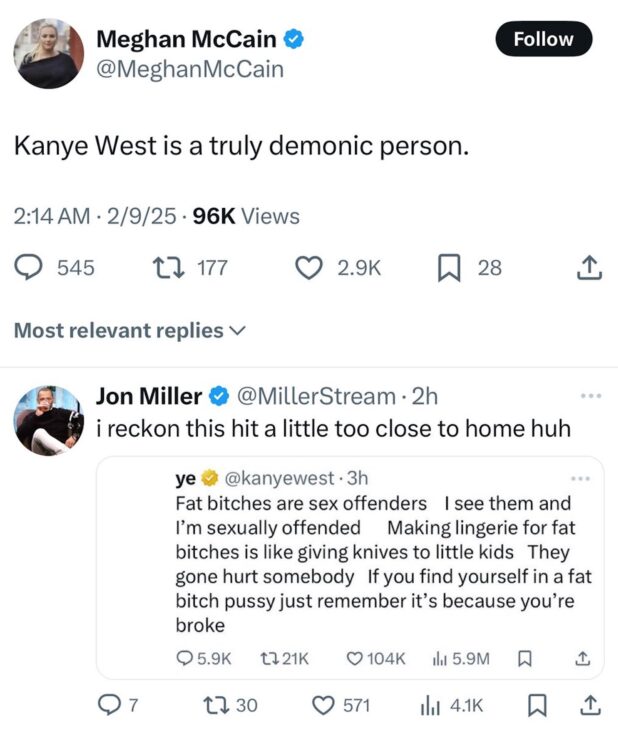
Task: Reply to Jon Miller's comment
Action: 111,706
